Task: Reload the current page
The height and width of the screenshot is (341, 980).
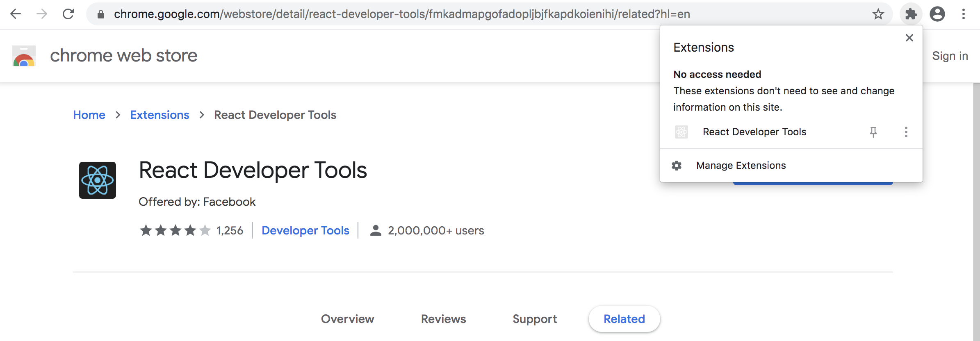Action: point(68,14)
